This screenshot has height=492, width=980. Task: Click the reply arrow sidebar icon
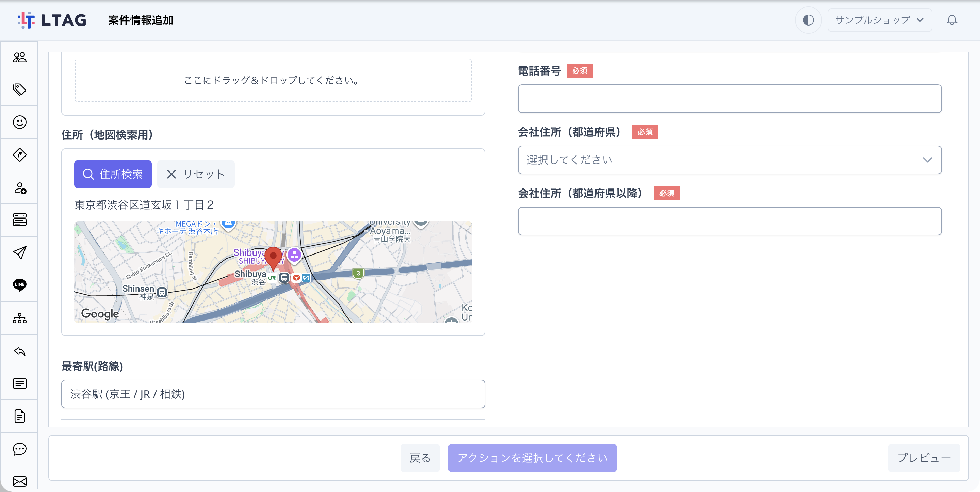coord(19,351)
